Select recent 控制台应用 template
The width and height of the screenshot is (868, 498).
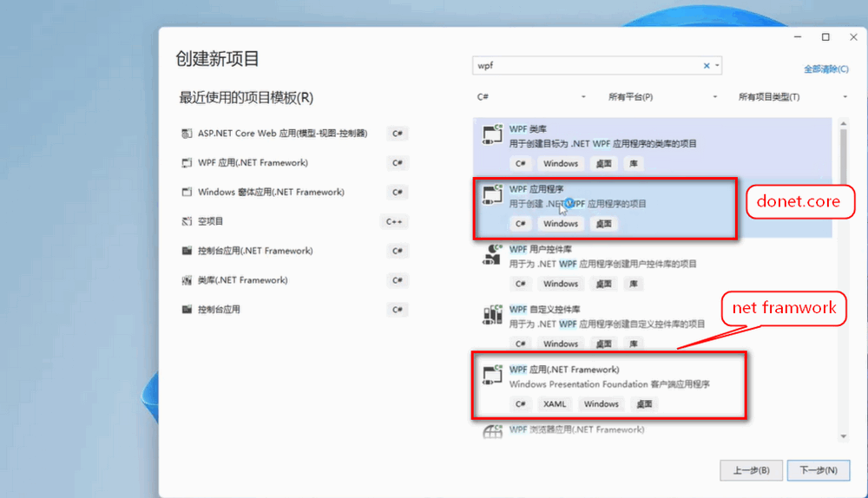(x=219, y=310)
